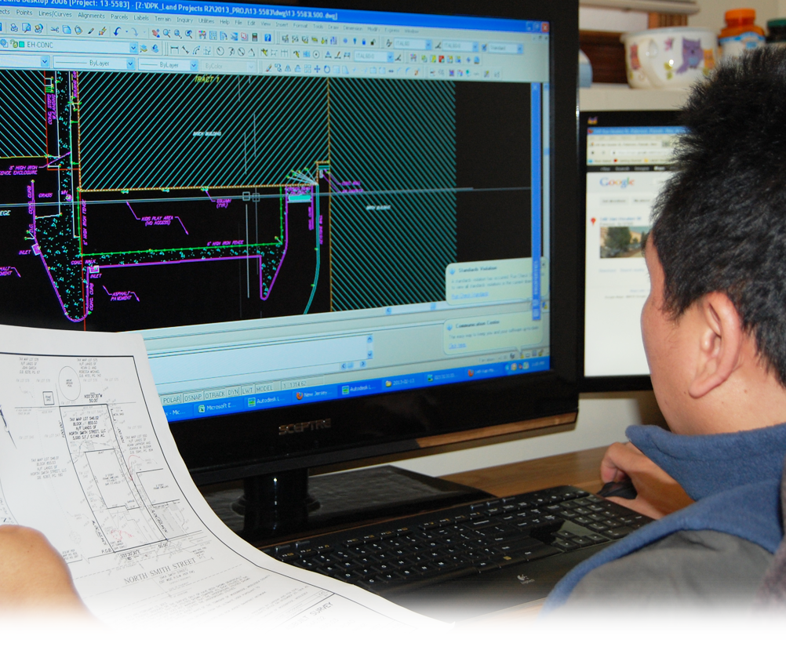Click command window scroll up arrow
This screenshot has height=672, width=786.
coord(369,340)
